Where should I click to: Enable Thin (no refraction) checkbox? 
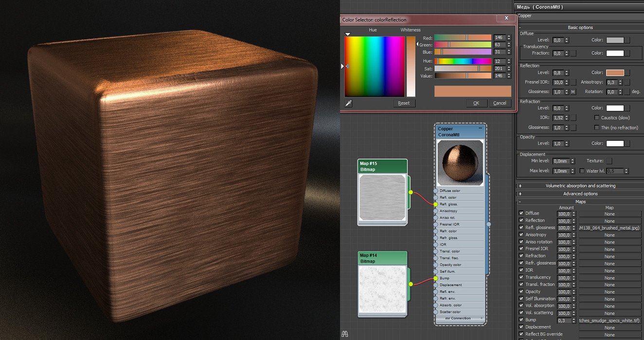(597, 128)
